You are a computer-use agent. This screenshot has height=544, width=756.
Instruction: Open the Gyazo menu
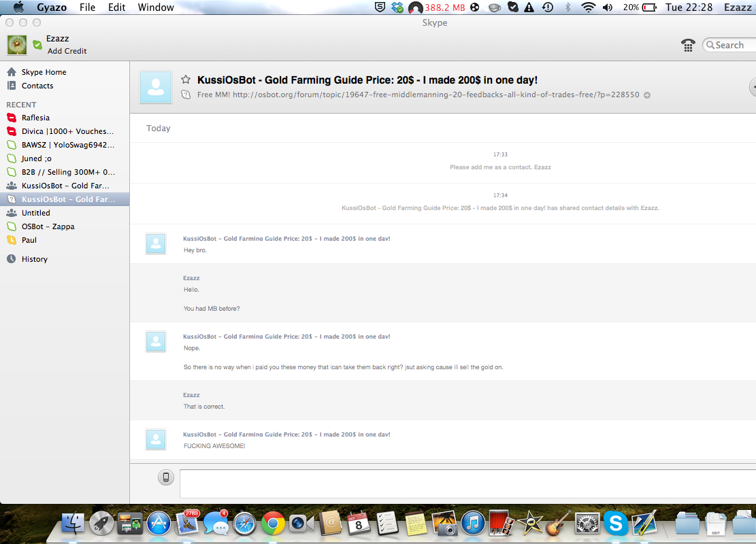click(52, 7)
